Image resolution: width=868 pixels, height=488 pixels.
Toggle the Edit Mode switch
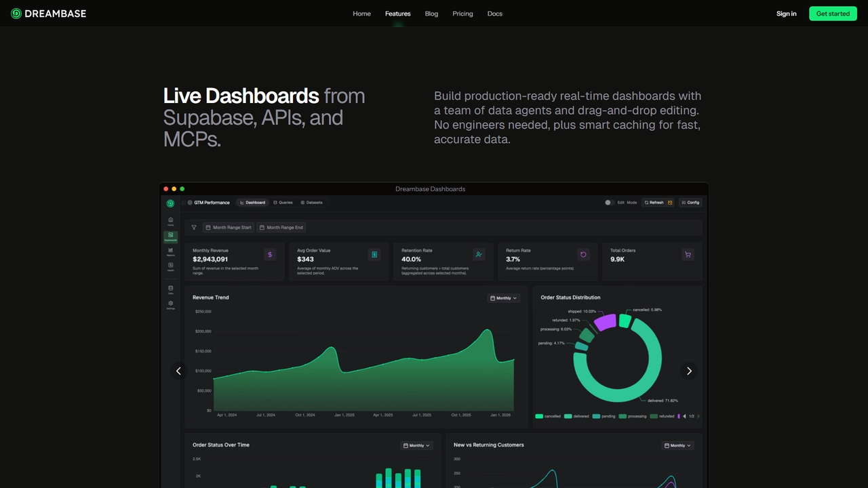click(x=609, y=203)
